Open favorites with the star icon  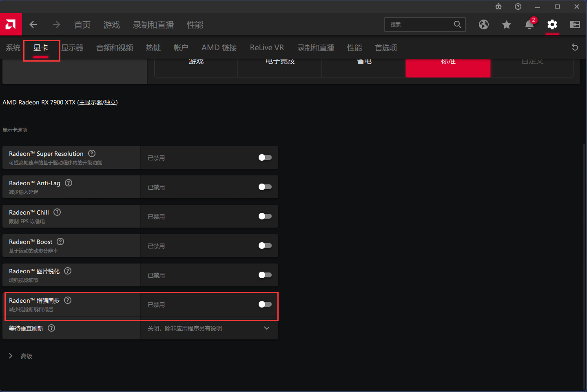(507, 25)
